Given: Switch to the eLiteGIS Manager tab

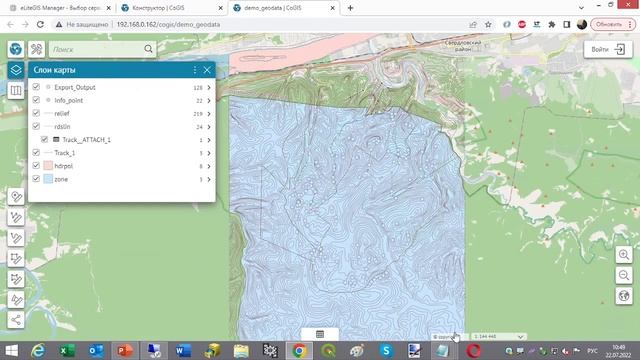Looking at the screenshot, I should tap(60, 8).
